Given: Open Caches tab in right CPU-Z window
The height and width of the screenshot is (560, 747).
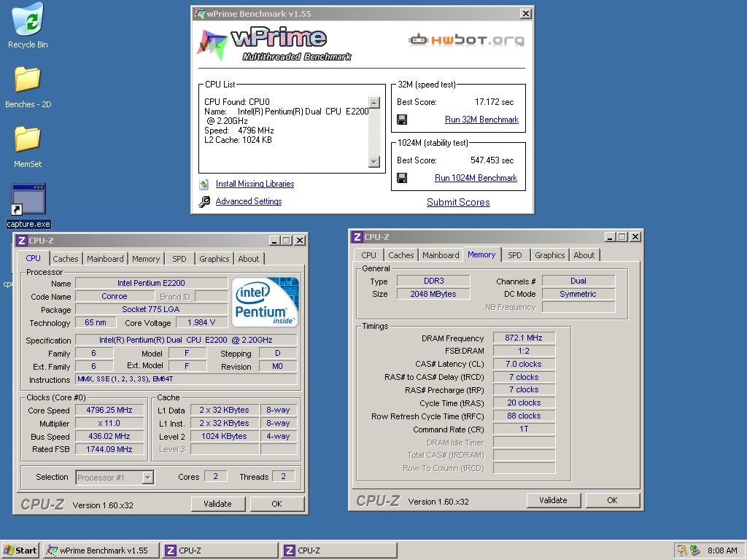Looking at the screenshot, I should click(x=401, y=255).
